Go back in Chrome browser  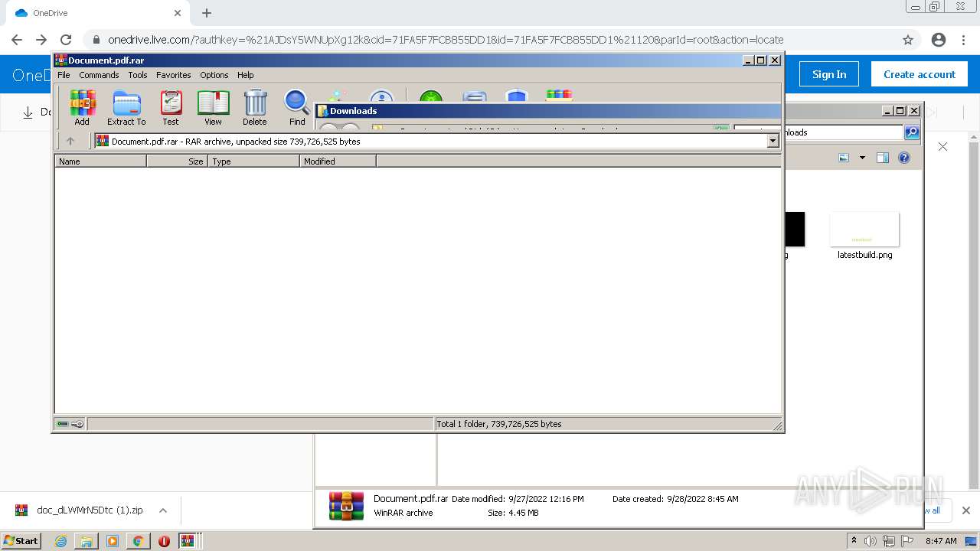point(17,40)
